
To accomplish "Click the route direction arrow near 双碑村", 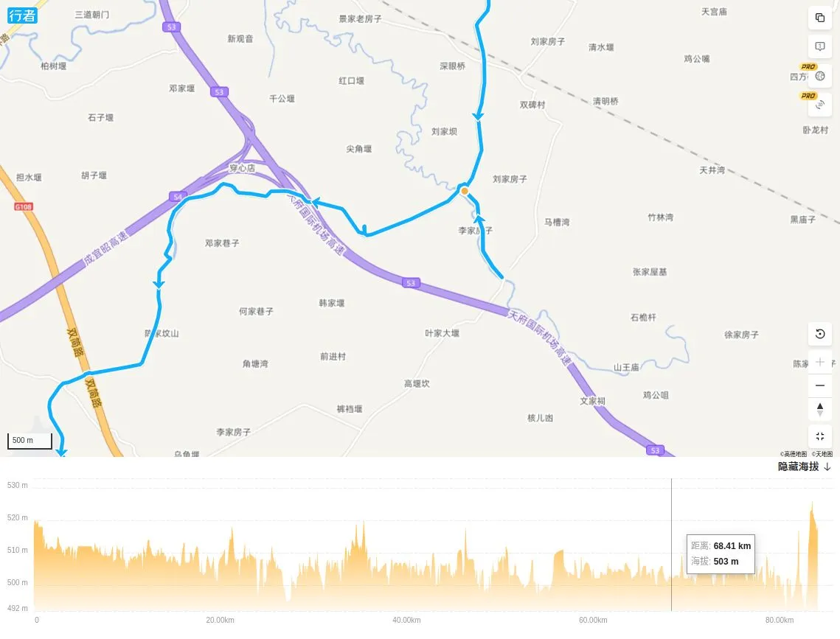I will [478, 116].
